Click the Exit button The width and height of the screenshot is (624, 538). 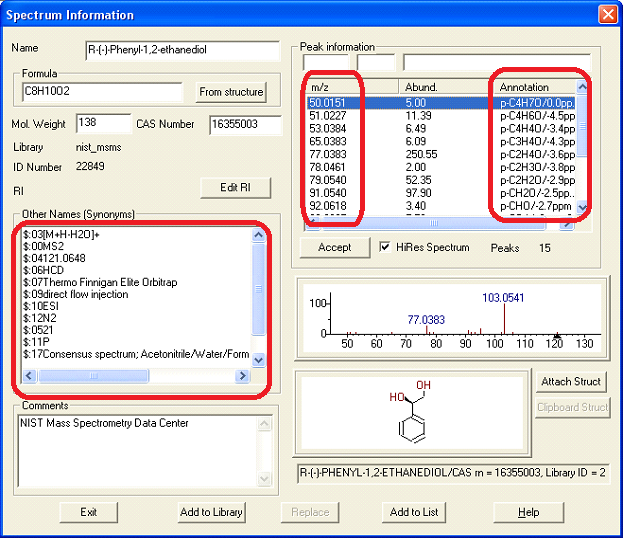[88, 512]
